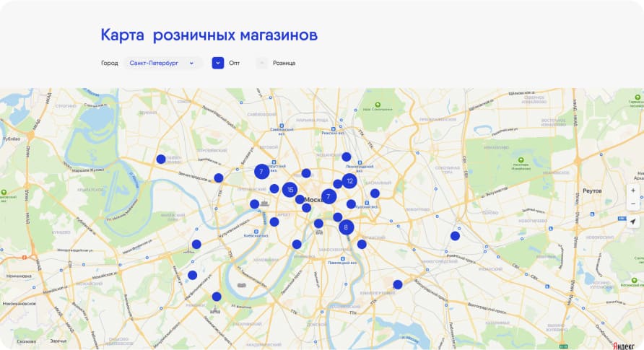Click the Немчиновка map label
This screenshot has height=350, width=644.
click(x=19, y=276)
